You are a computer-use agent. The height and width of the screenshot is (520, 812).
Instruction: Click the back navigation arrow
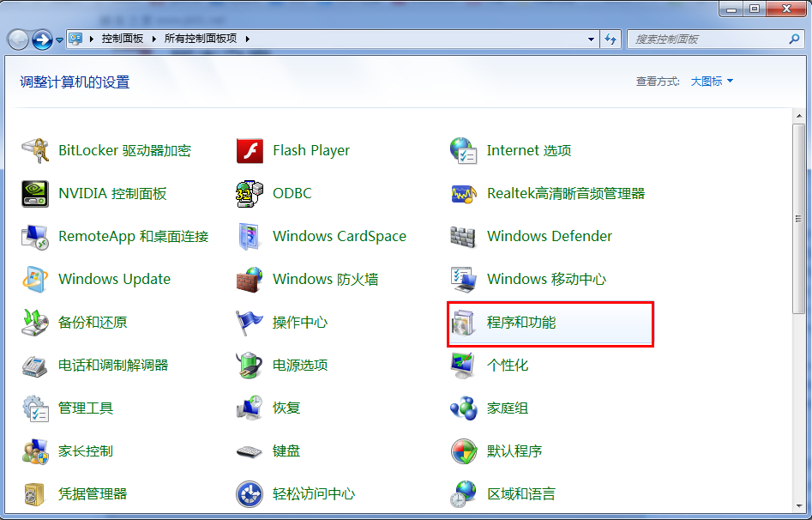pyautogui.click(x=19, y=39)
